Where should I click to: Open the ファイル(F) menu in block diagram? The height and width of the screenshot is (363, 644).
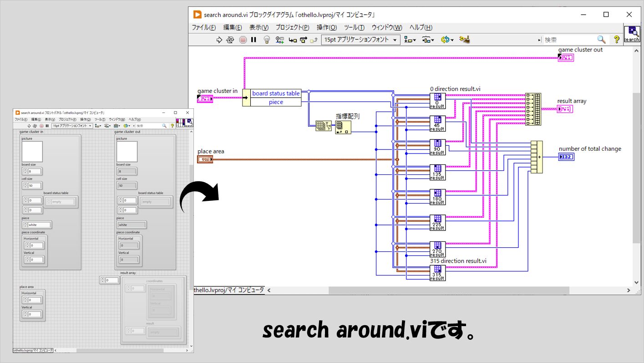(203, 27)
